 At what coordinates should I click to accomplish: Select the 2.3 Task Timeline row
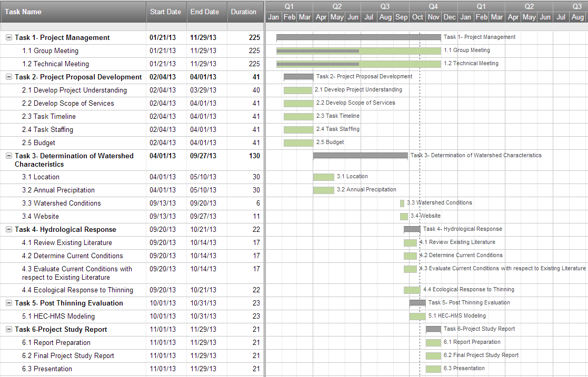point(132,116)
